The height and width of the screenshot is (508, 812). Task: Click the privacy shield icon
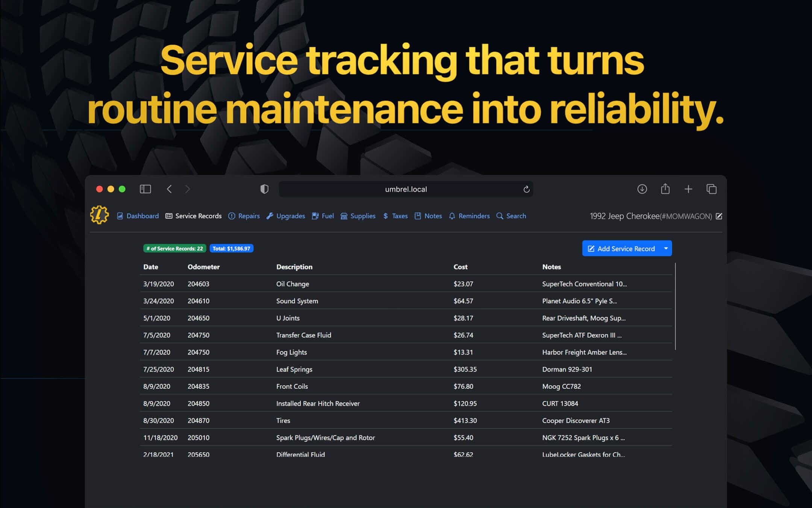tap(264, 189)
